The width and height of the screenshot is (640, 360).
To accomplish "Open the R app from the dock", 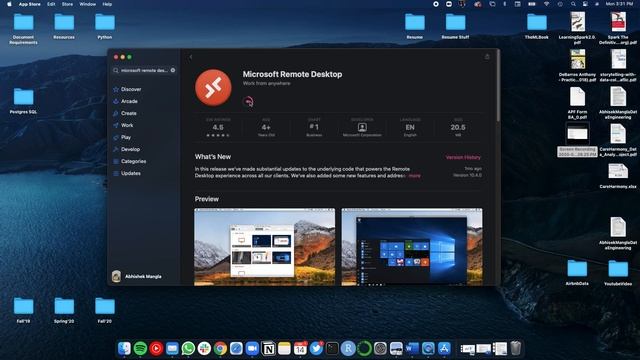I will point(348,348).
